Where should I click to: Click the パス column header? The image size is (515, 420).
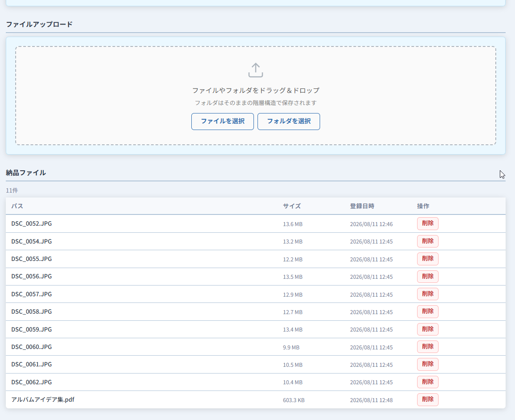click(x=17, y=206)
